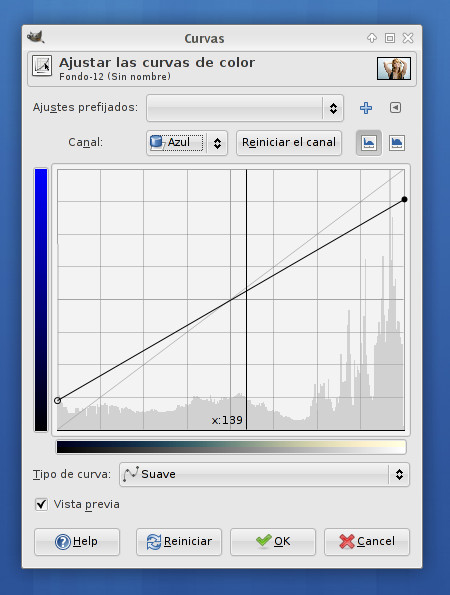Select upper-right curve control point
The image size is (450, 595).
point(404,199)
